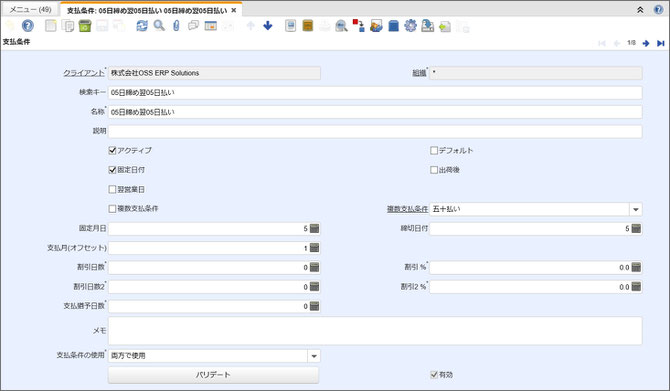Viewport: 670px width, 391px height.
Task: Click the Export data icon
Action: (427, 26)
